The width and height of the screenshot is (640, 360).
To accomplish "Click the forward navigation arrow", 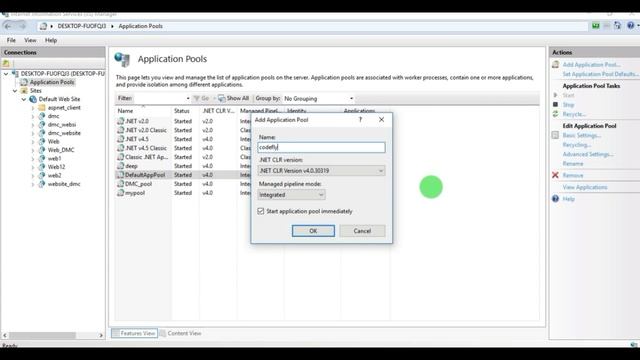I will coord(22,26).
